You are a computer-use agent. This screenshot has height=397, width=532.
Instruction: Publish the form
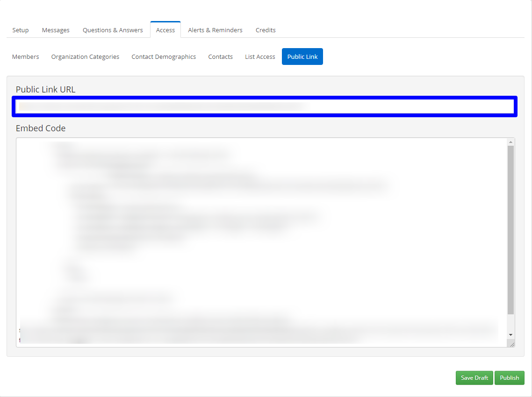click(x=509, y=378)
